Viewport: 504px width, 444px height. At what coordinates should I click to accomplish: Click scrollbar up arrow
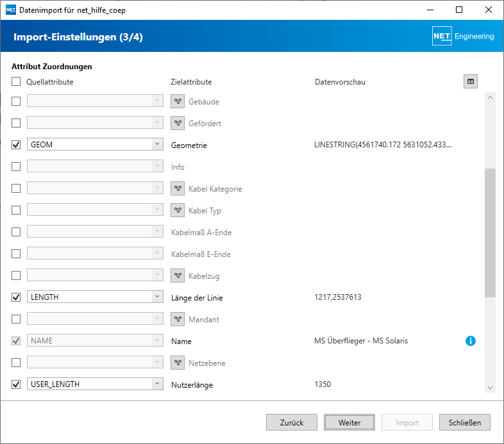coord(490,97)
